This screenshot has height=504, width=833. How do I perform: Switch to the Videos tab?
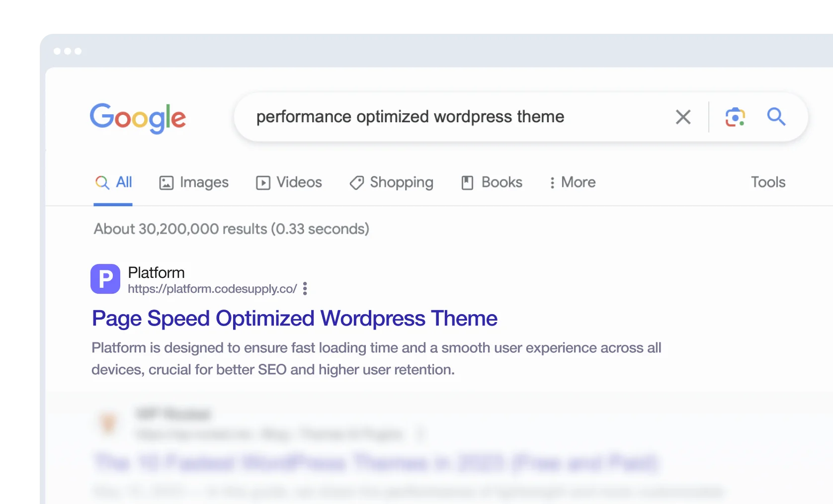pos(289,182)
